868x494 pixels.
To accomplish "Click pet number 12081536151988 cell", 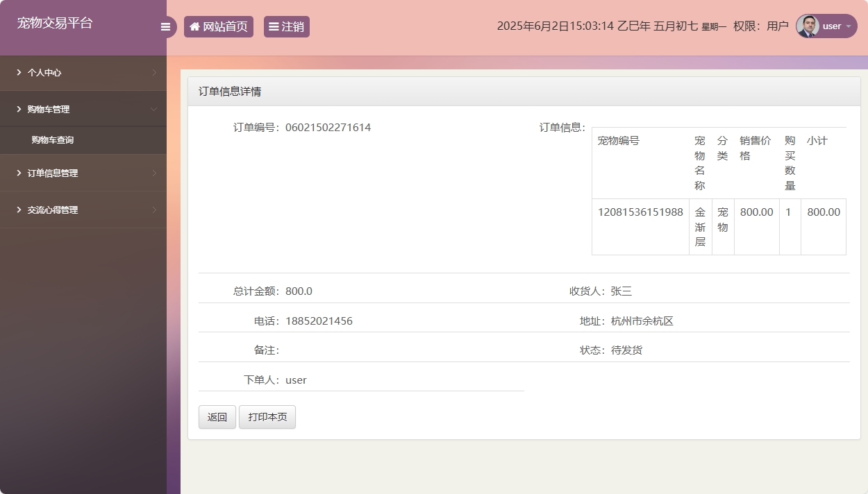I will click(x=640, y=212).
